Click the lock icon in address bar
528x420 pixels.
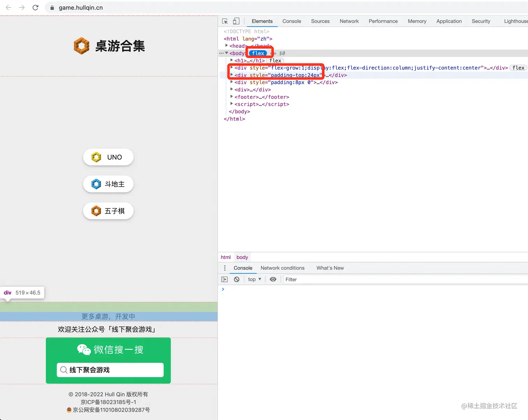point(52,8)
